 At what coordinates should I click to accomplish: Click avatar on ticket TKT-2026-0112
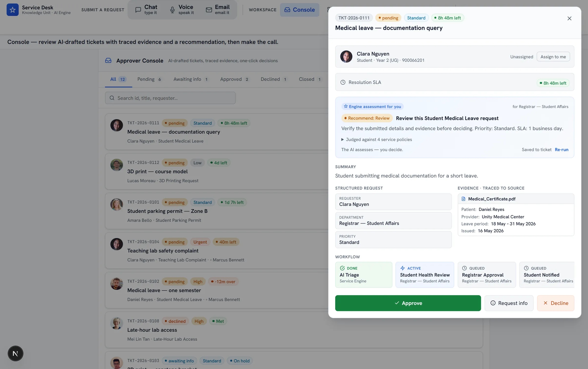(117, 165)
